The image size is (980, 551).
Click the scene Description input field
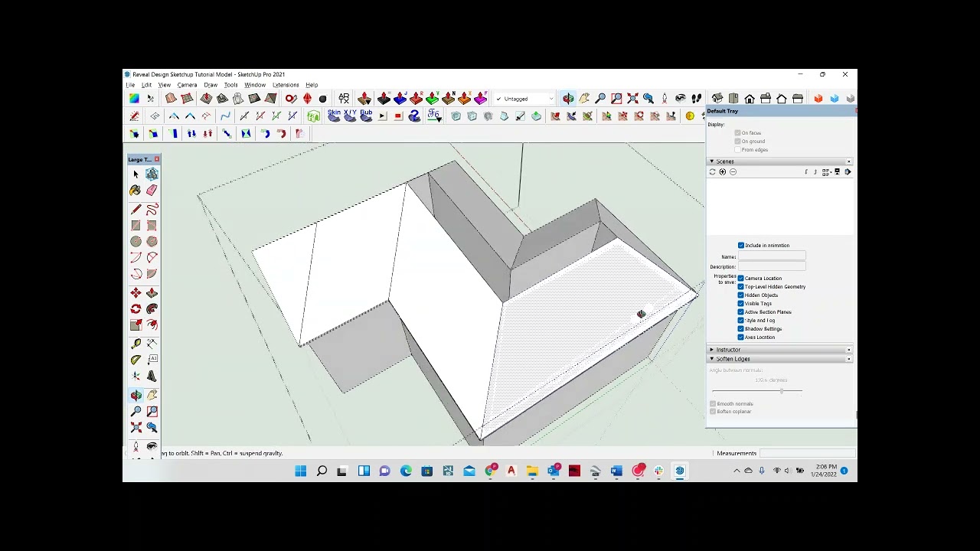pos(772,266)
